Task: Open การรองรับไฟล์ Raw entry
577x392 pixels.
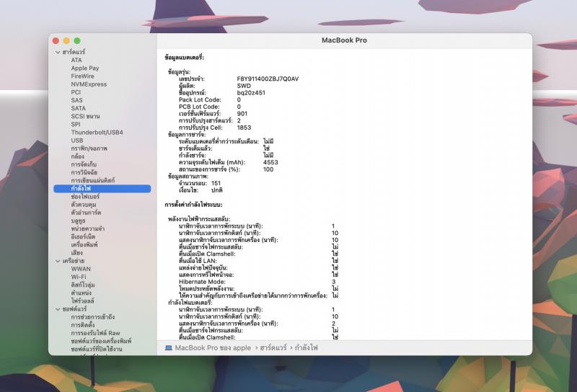Action: click(96, 333)
